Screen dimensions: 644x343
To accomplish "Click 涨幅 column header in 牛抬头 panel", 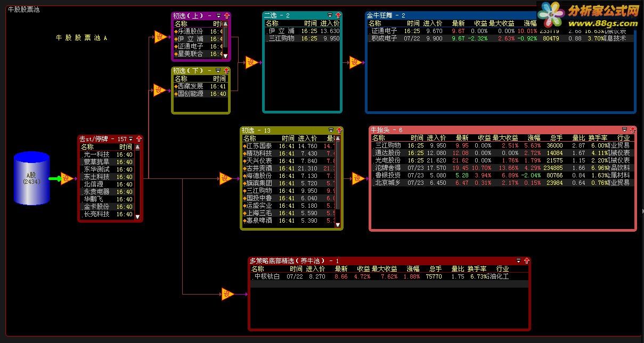I will pos(534,138).
